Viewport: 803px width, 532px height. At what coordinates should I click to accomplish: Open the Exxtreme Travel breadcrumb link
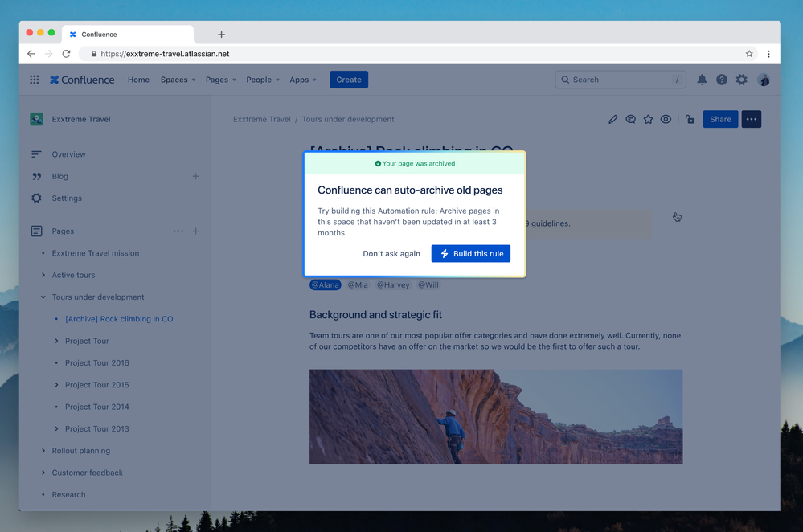tap(262, 119)
